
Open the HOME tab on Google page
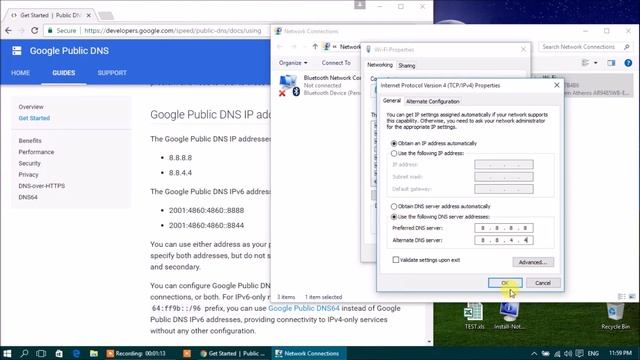(x=20, y=73)
